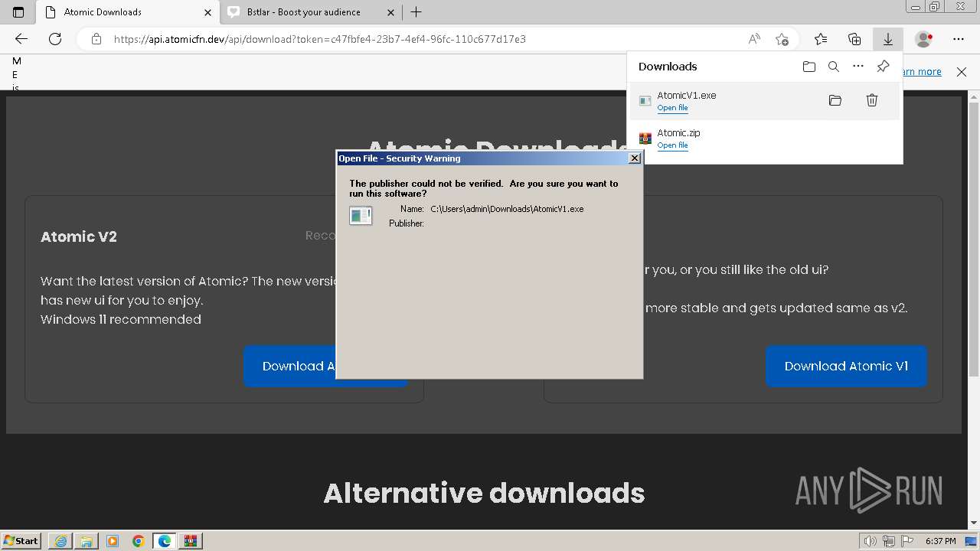Screen dimensions: 980x551
Task: Switch to the Bstlar tab
Action: [310, 11]
